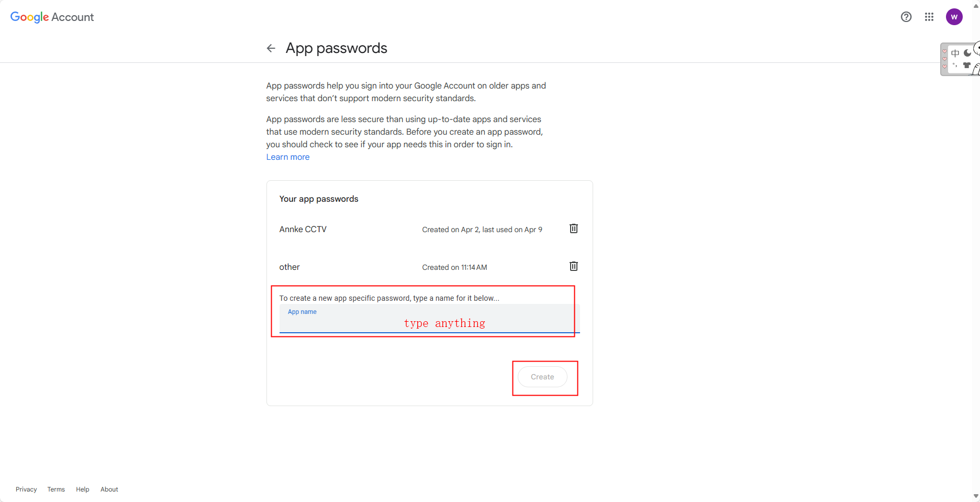Toggle the moon icon in input toolbar

tap(967, 53)
